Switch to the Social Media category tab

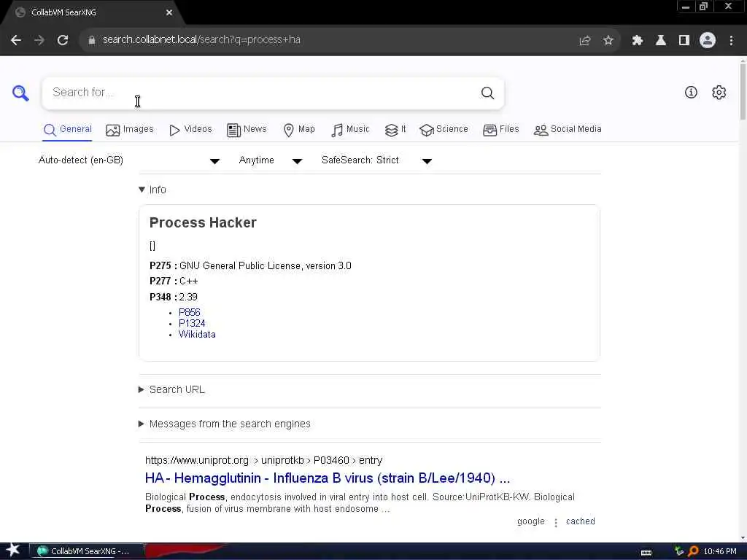[568, 130]
